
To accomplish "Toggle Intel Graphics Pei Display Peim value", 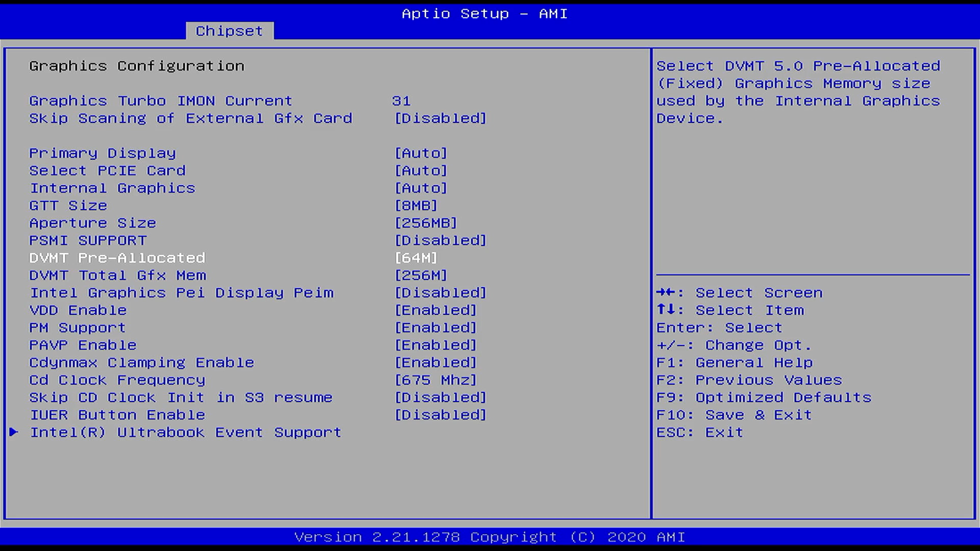I will pyautogui.click(x=440, y=293).
